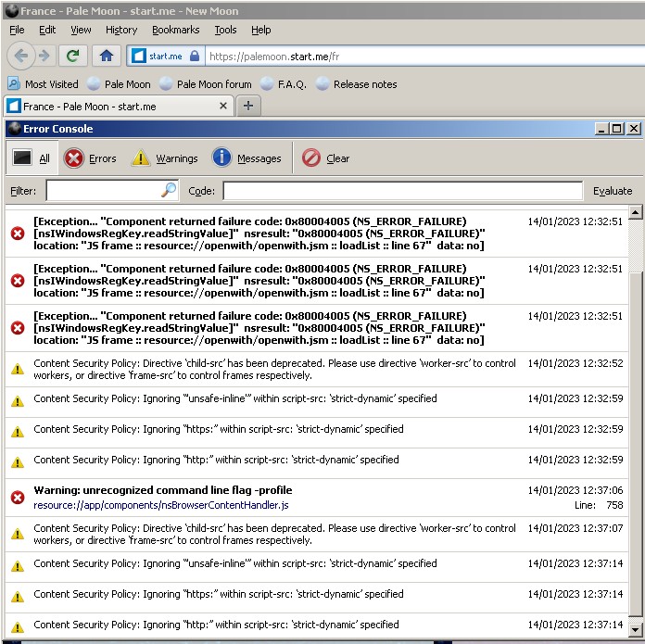
Task: Open the nsBrowserContentHandler.js resource link
Action: coord(161,505)
